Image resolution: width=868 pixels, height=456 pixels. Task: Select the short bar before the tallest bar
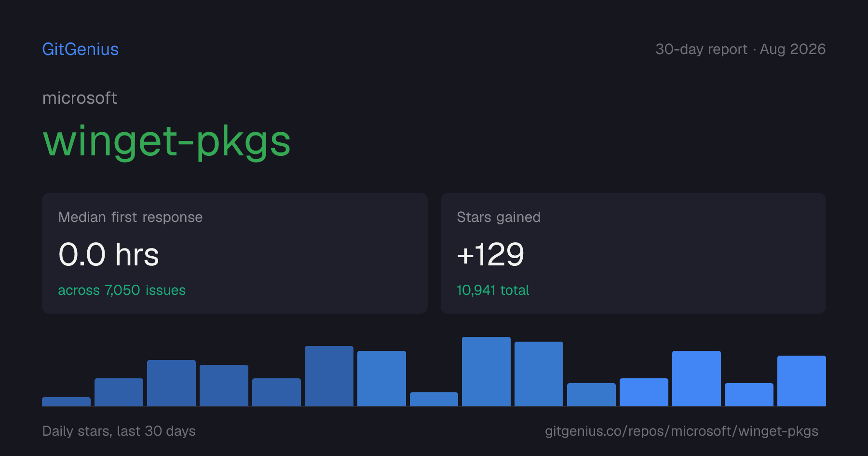434,399
